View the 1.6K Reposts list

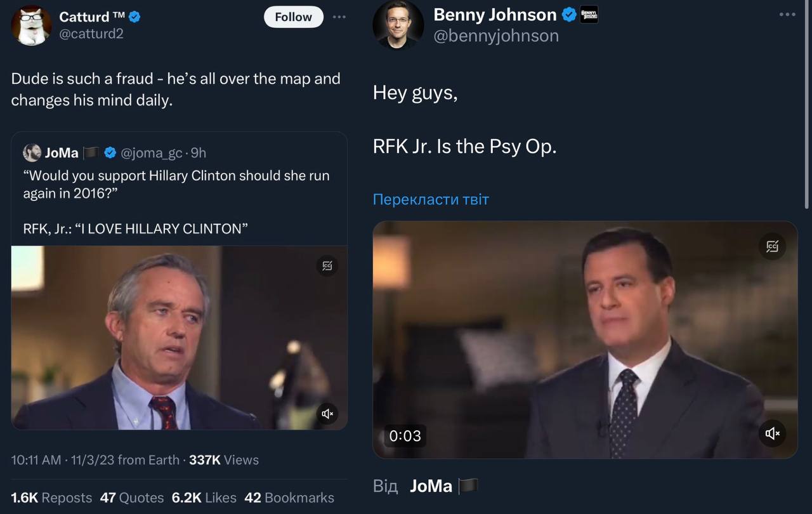point(51,498)
